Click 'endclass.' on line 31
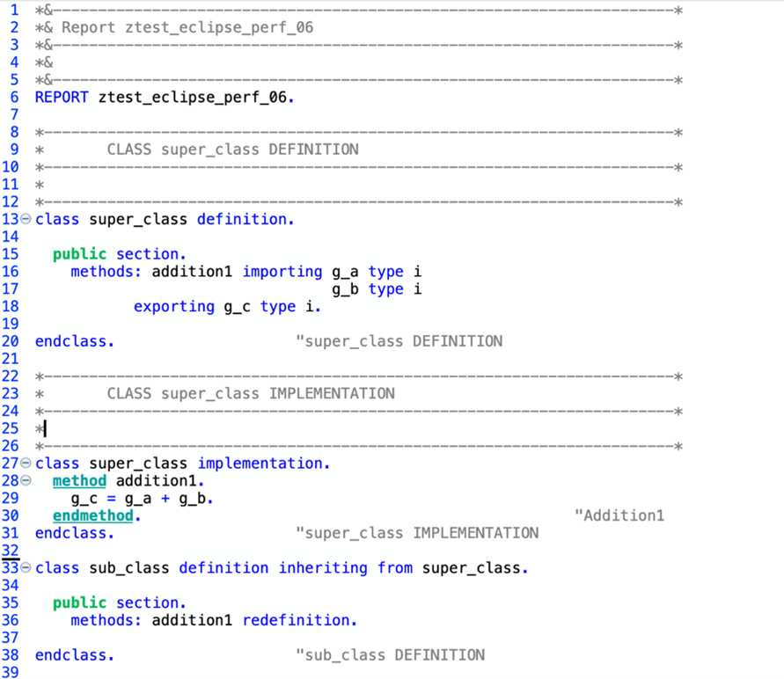This screenshot has height=679, width=784. (x=75, y=533)
